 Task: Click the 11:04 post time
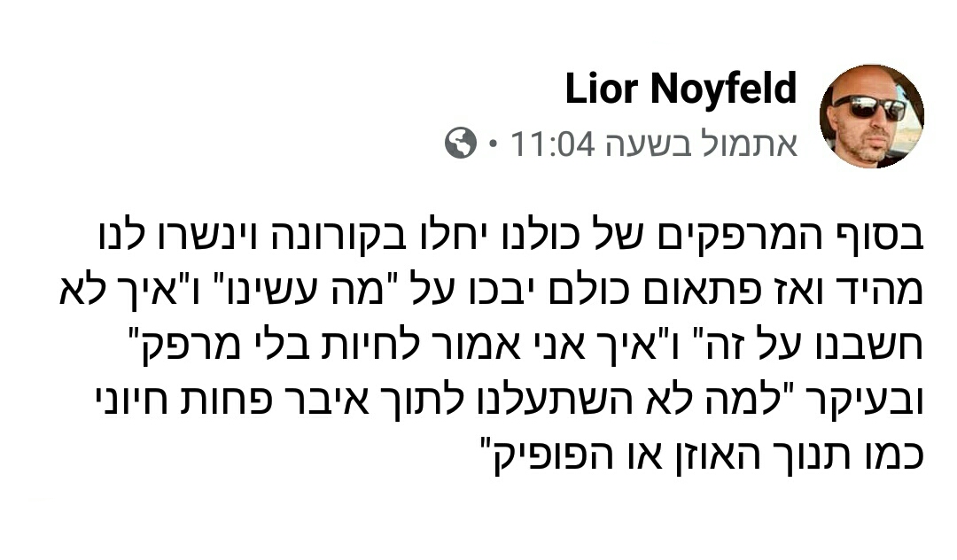pyautogui.click(x=552, y=144)
